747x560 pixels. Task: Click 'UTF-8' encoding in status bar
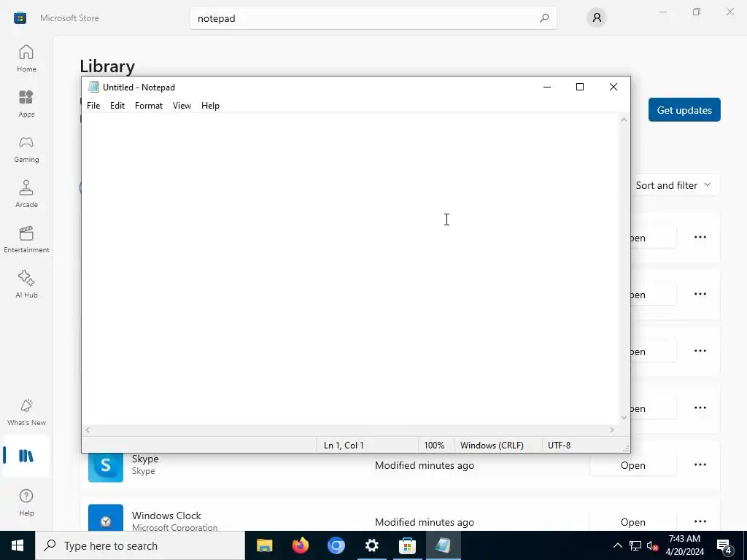pos(559,446)
